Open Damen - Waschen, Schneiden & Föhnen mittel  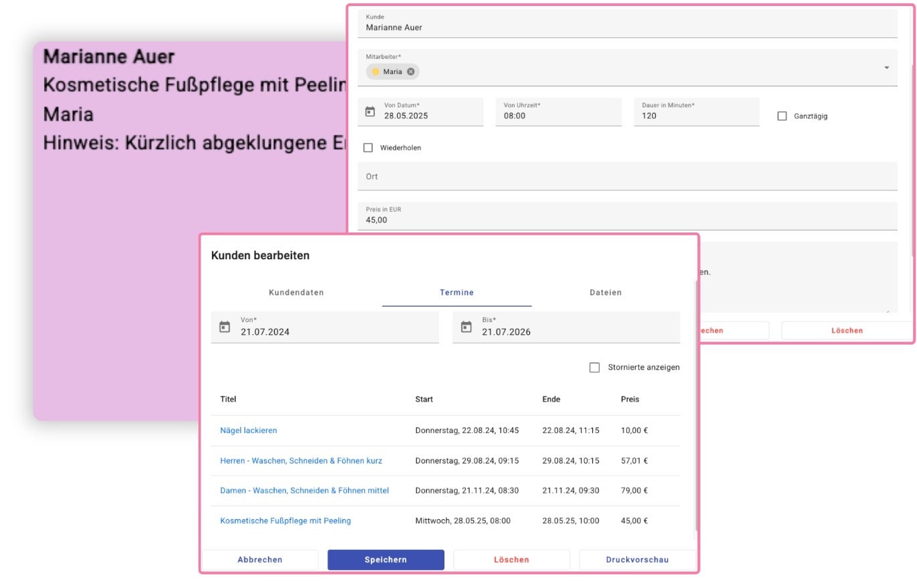tap(304, 490)
